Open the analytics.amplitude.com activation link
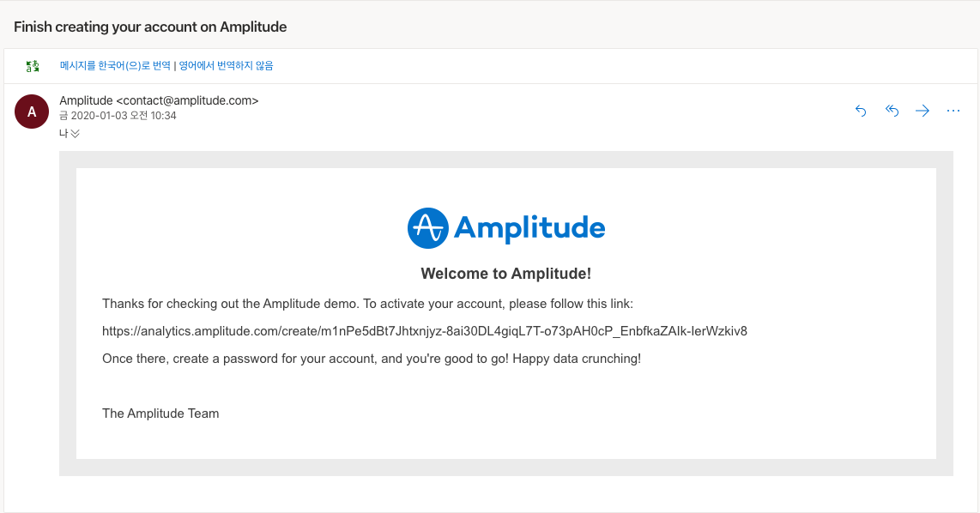This screenshot has width=980, height=513. [x=425, y=331]
